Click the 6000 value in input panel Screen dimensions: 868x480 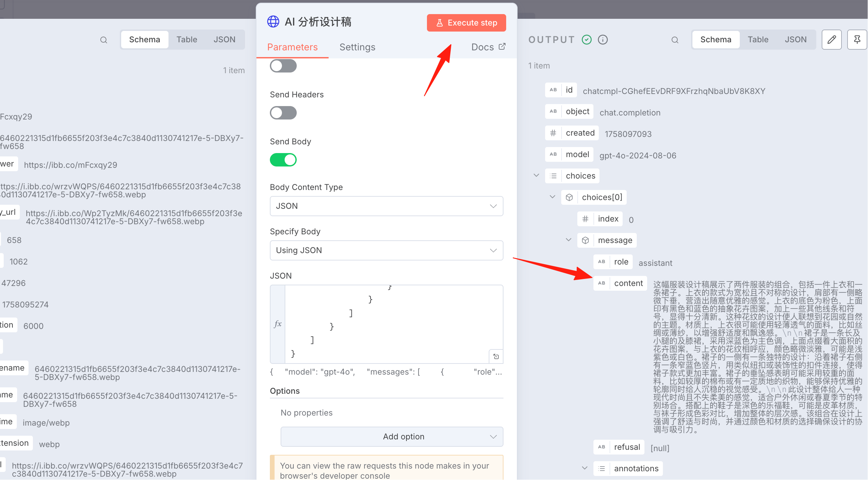tap(33, 326)
